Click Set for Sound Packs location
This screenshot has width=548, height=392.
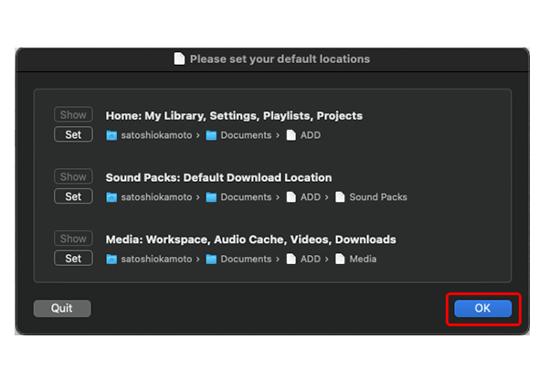point(73,196)
